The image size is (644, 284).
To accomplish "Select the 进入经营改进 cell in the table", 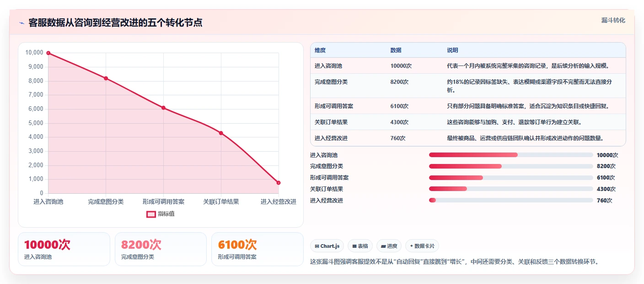I will pos(331,138).
